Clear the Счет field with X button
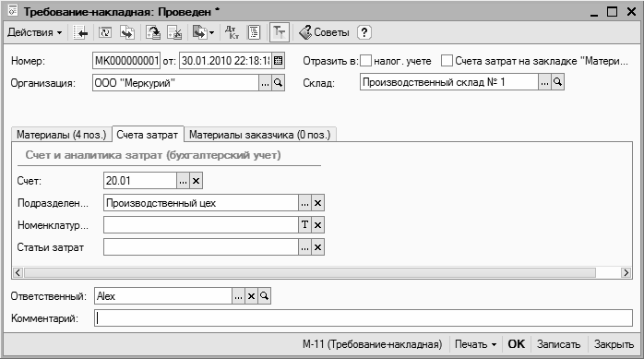Viewport: 644px width, 359px height. pos(196,181)
